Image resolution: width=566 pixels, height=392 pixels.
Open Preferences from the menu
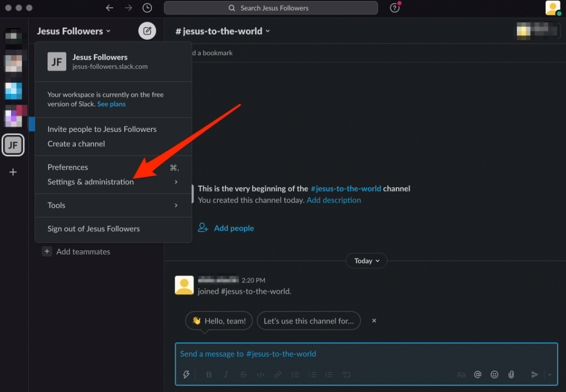point(113,167)
